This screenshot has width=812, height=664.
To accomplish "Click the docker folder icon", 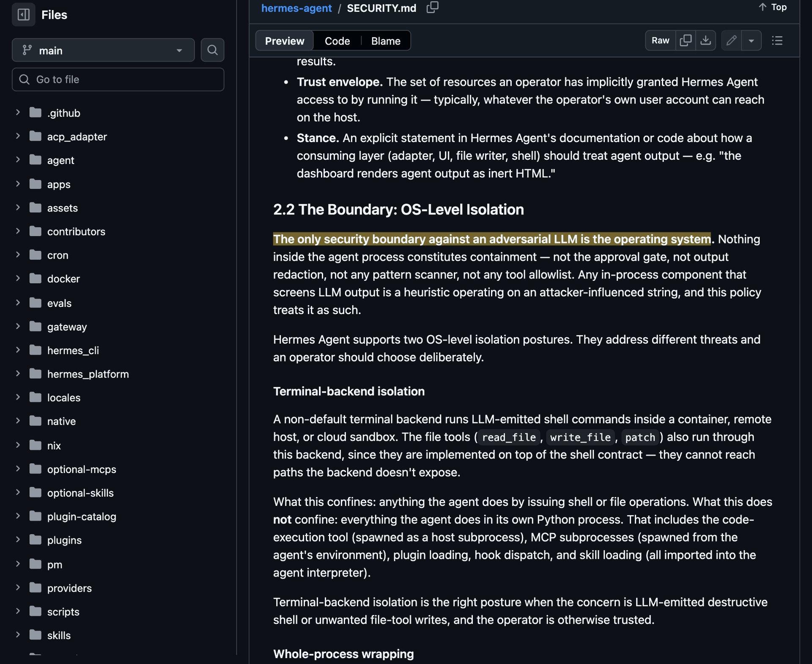I will [x=36, y=279].
